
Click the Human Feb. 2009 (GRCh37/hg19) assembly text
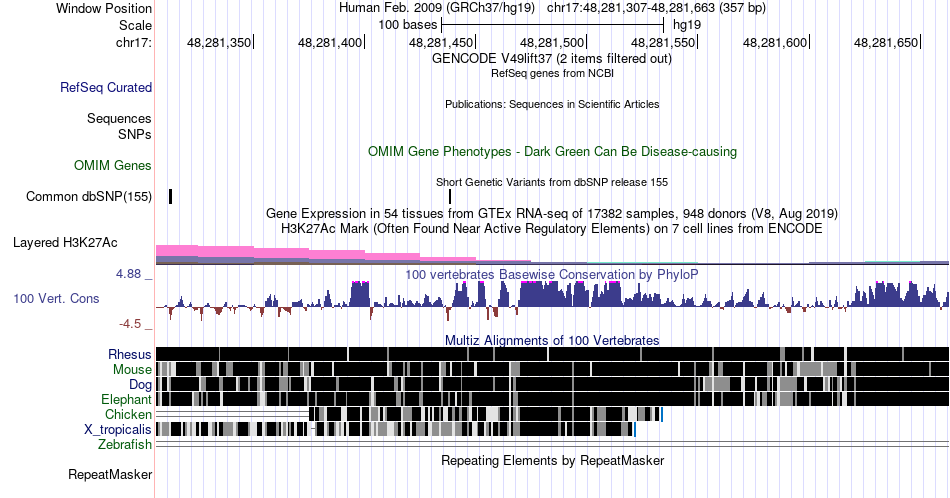[437, 8]
